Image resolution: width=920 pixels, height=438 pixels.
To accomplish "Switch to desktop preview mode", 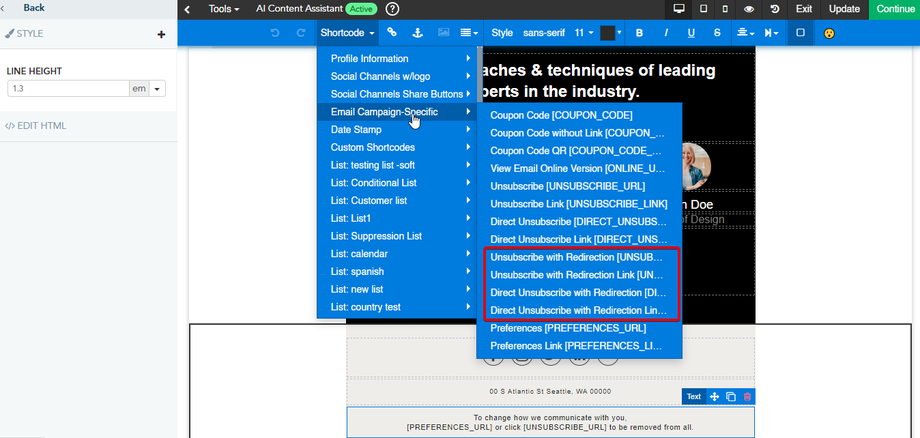I will (x=679, y=9).
